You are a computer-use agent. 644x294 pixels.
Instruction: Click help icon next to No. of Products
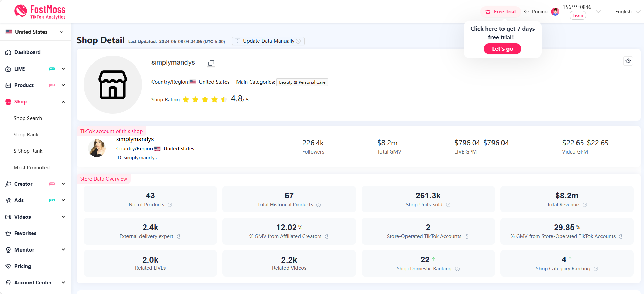(170, 205)
